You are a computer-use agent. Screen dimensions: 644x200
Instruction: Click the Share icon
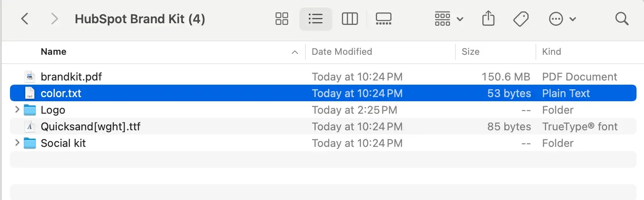pos(489,19)
